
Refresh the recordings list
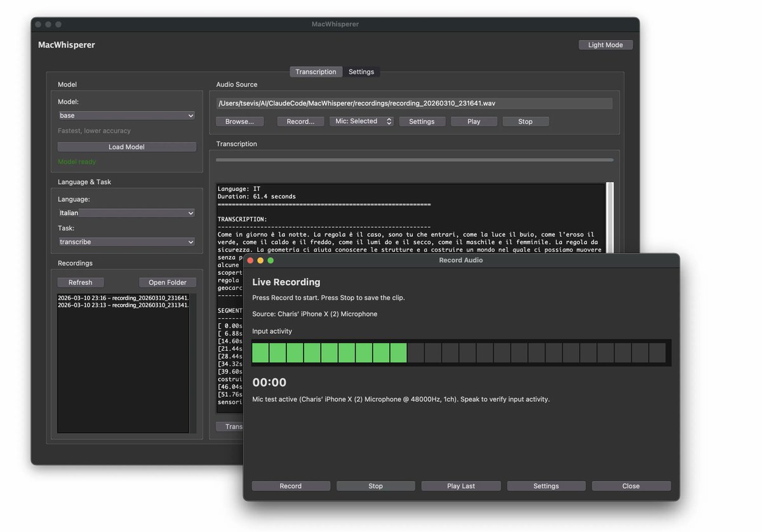click(81, 283)
